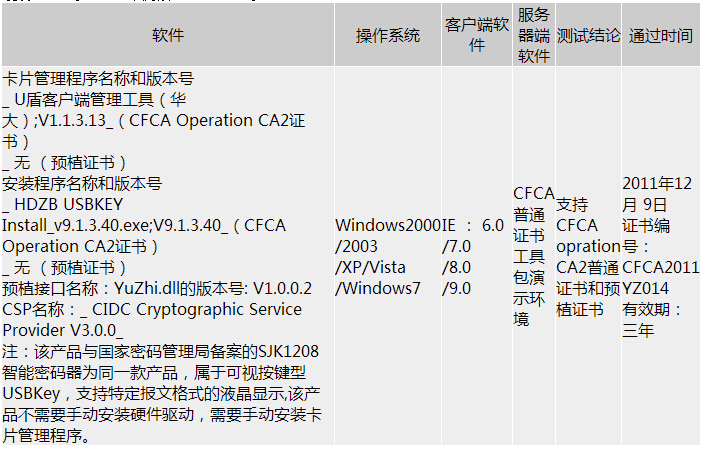Select the Windows2000 operating system entry

tap(388, 225)
